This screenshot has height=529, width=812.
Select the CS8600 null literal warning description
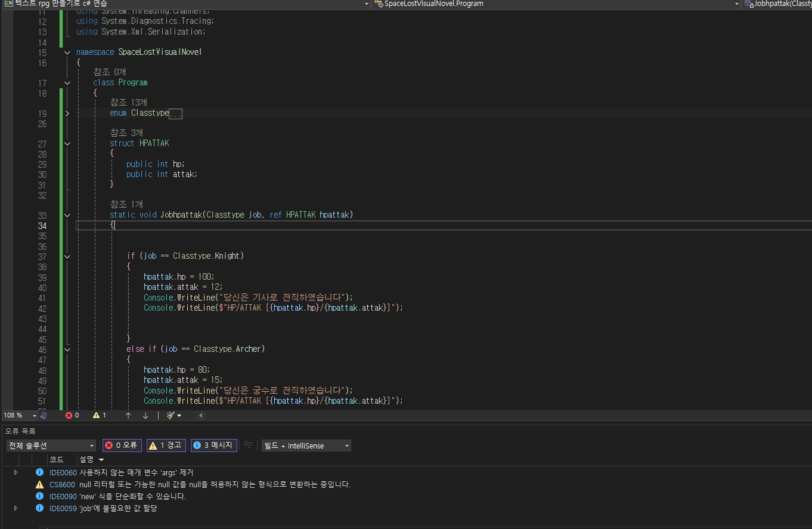pyautogui.click(x=215, y=484)
